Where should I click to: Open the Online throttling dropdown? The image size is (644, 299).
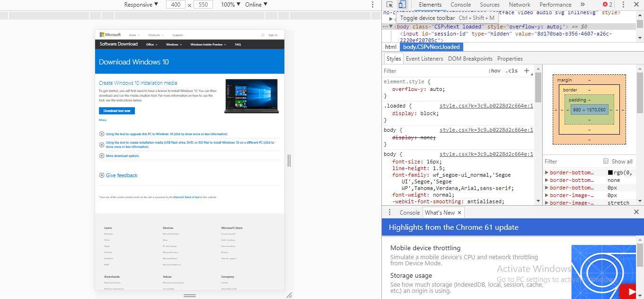pos(256,5)
